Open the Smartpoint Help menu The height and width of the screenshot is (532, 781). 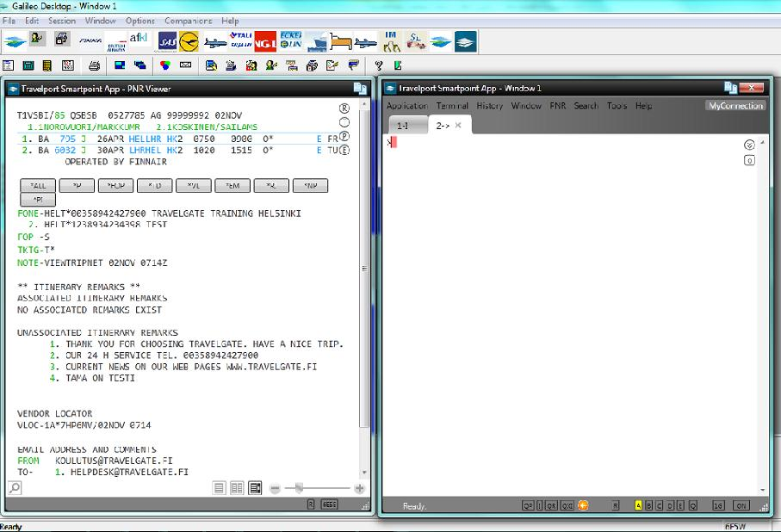tap(643, 106)
